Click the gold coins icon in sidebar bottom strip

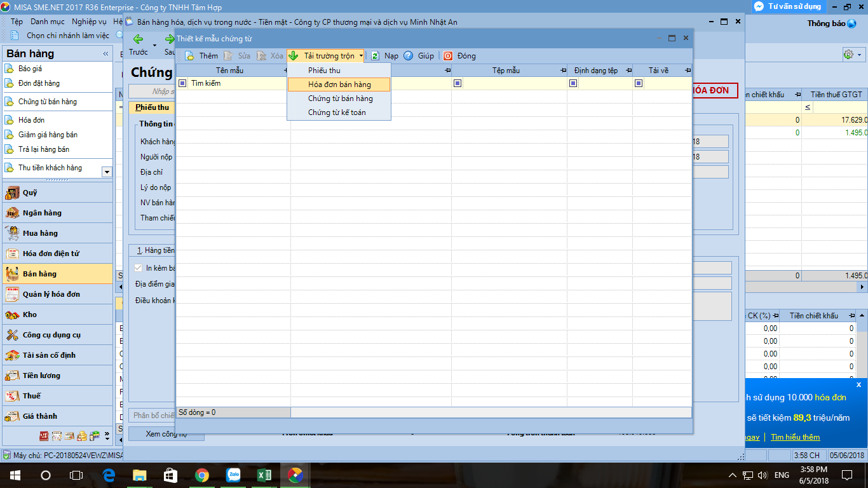coord(82,436)
